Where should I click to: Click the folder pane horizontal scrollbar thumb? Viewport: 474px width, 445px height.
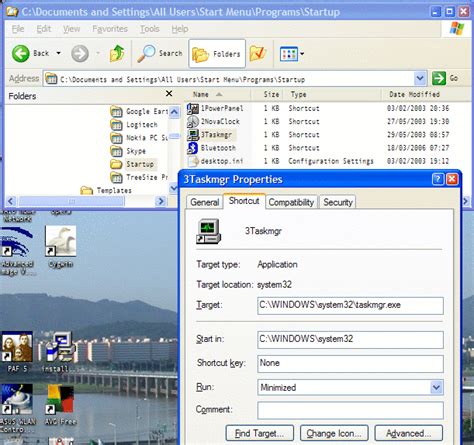[x=72, y=201]
